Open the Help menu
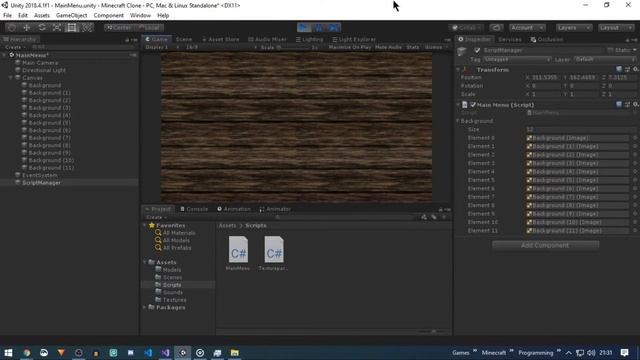The image size is (640, 360). [x=163, y=16]
